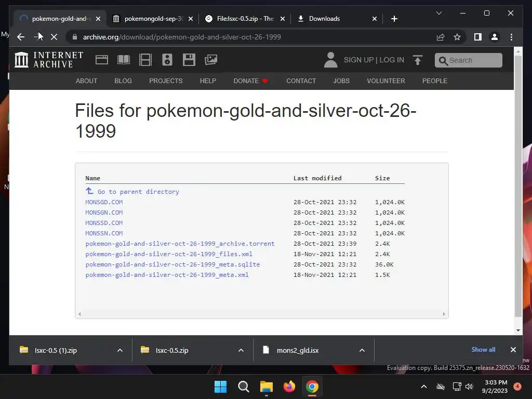The width and height of the screenshot is (532, 399).
Task: Click the Chrome back arrow
Action: point(21,37)
